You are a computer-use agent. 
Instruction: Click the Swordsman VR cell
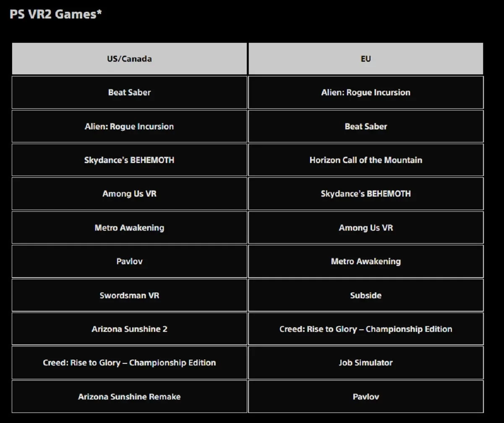(x=129, y=295)
